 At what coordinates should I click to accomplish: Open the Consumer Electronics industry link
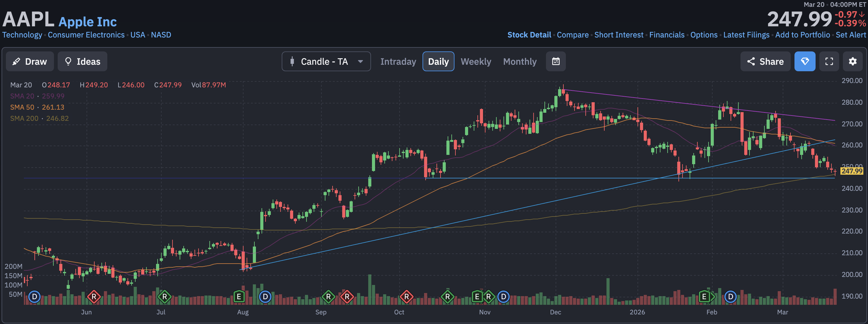click(86, 35)
